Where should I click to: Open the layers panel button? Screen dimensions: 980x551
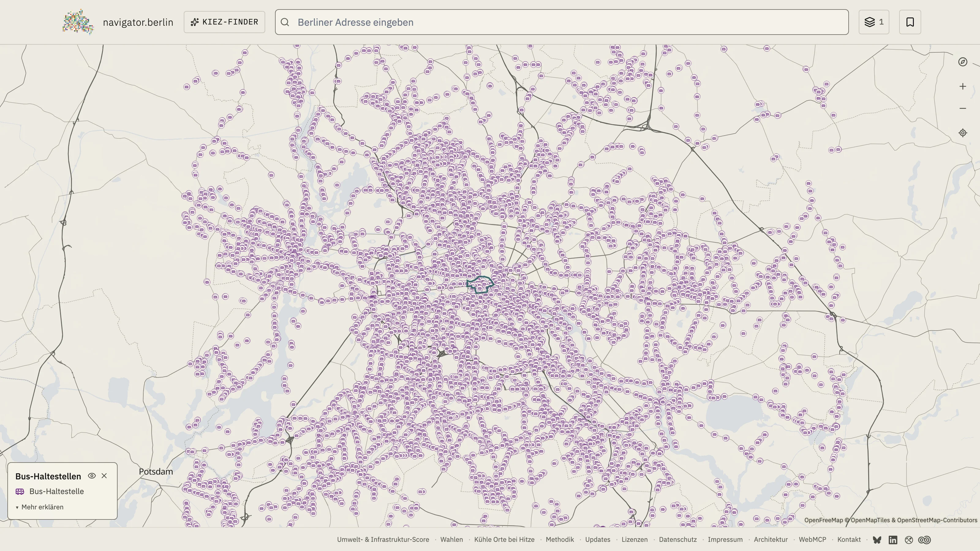[874, 22]
